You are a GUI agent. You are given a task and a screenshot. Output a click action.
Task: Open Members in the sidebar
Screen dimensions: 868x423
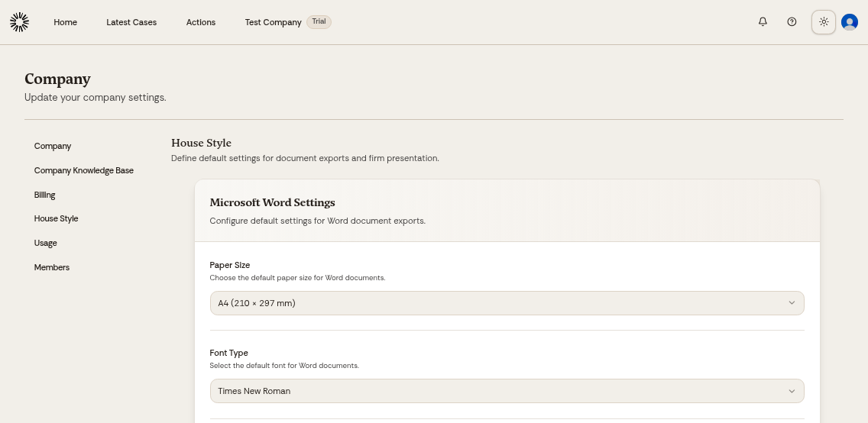pyautogui.click(x=52, y=267)
